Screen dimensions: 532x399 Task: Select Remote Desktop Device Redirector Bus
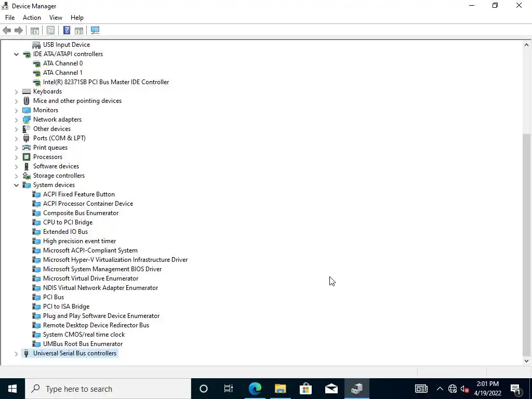(x=96, y=325)
